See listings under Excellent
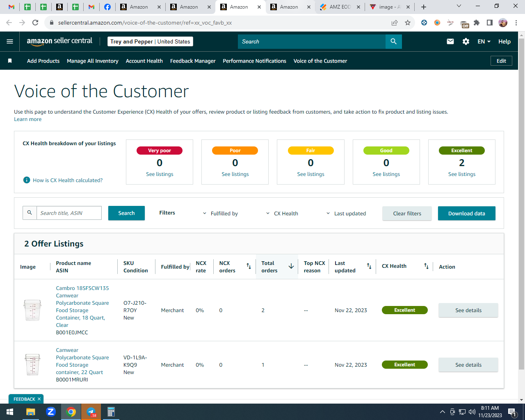 (462, 174)
